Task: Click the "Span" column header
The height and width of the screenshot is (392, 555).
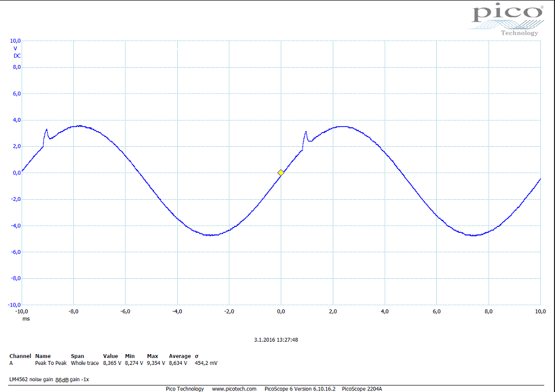Action: 78,356
